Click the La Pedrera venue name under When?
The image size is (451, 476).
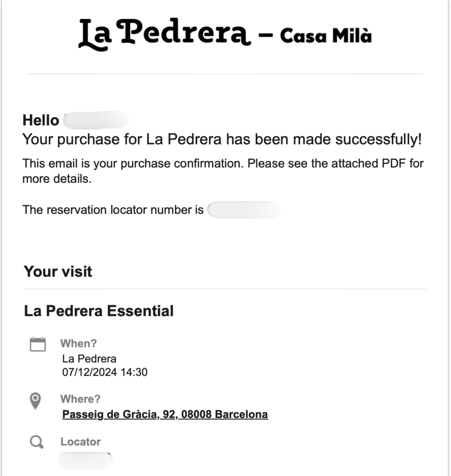pos(89,359)
